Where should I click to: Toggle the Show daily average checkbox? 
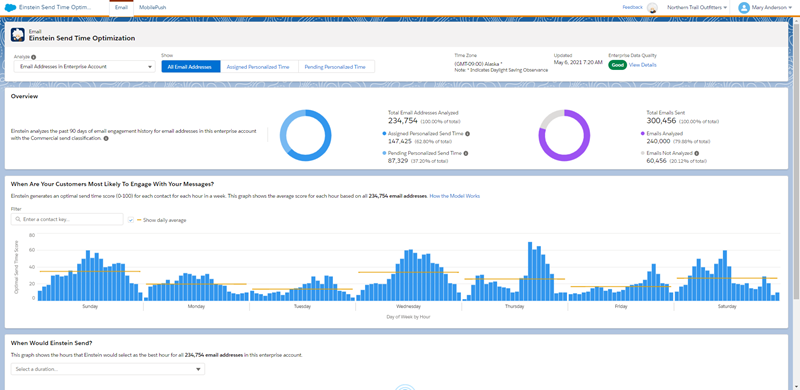[131, 220]
